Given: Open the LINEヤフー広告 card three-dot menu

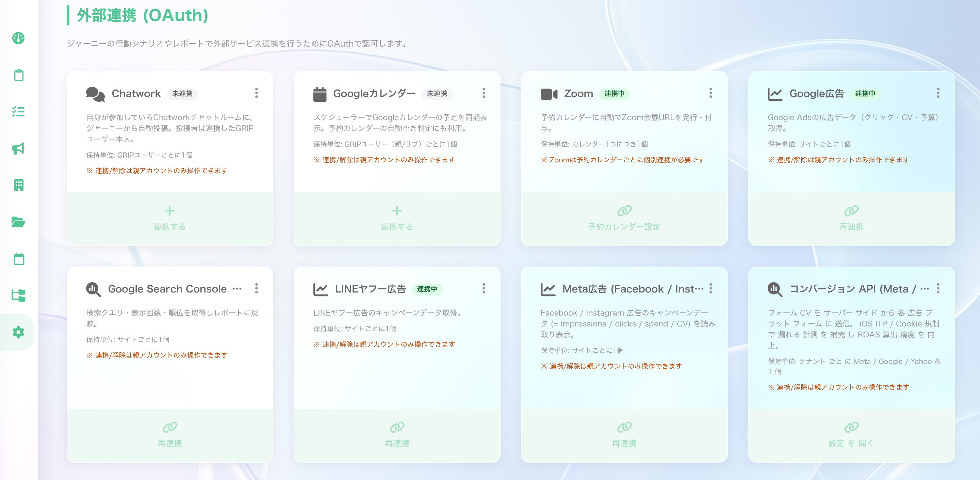Looking at the screenshot, I should coord(484,289).
